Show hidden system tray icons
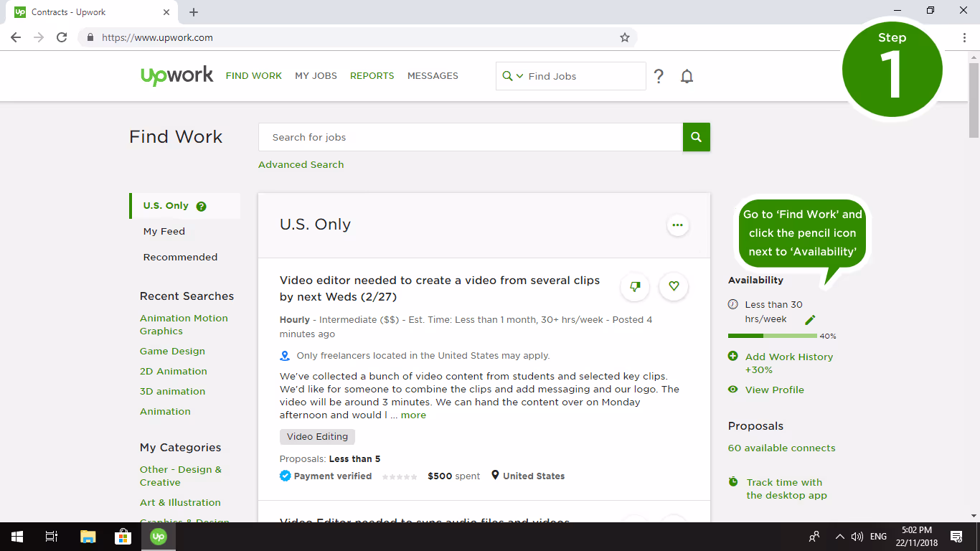 [x=839, y=537]
